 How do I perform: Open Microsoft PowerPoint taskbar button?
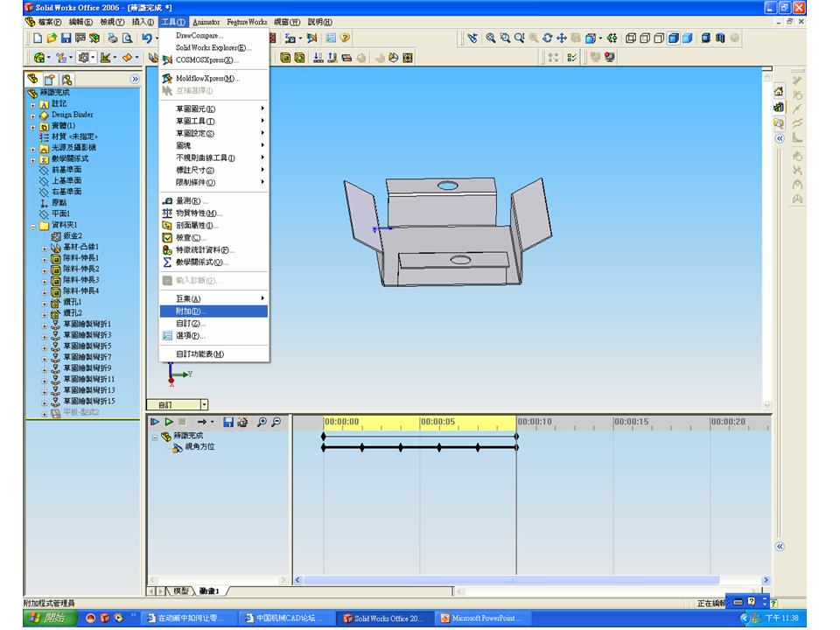click(481, 619)
